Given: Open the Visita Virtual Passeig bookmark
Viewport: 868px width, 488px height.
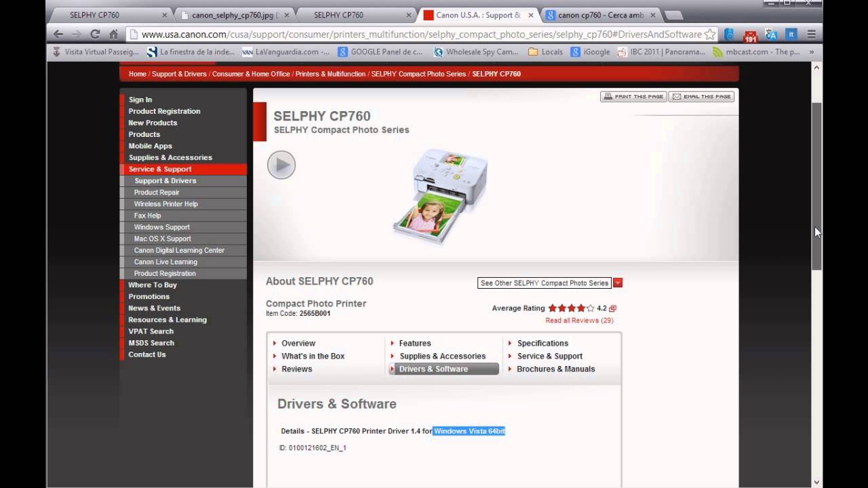Looking at the screenshot, I should [95, 52].
